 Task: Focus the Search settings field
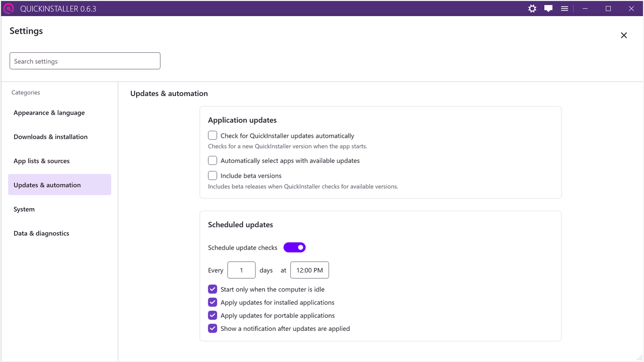coord(85,61)
